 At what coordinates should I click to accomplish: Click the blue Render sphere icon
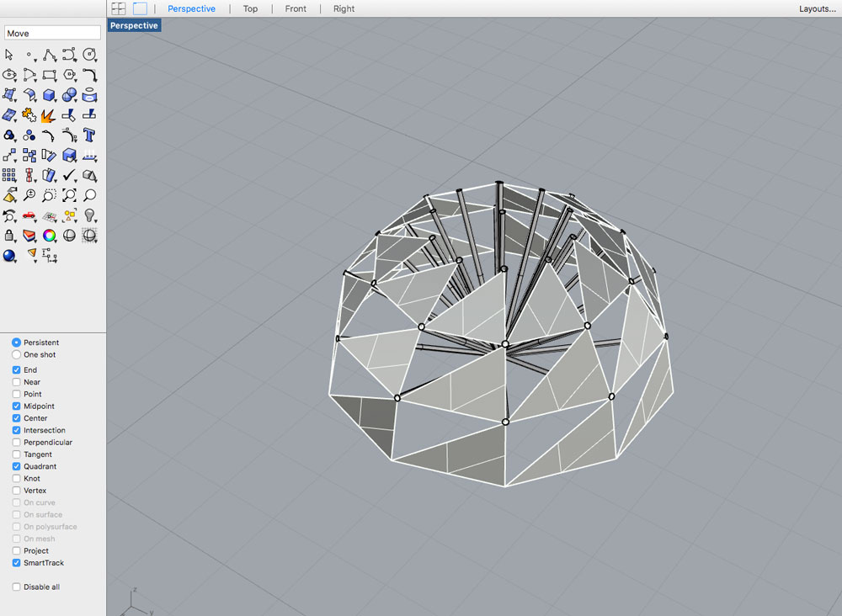(x=9, y=256)
